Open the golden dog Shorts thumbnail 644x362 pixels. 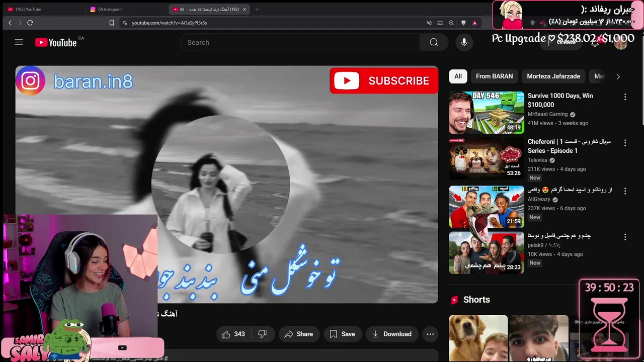(x=478, y=338)
